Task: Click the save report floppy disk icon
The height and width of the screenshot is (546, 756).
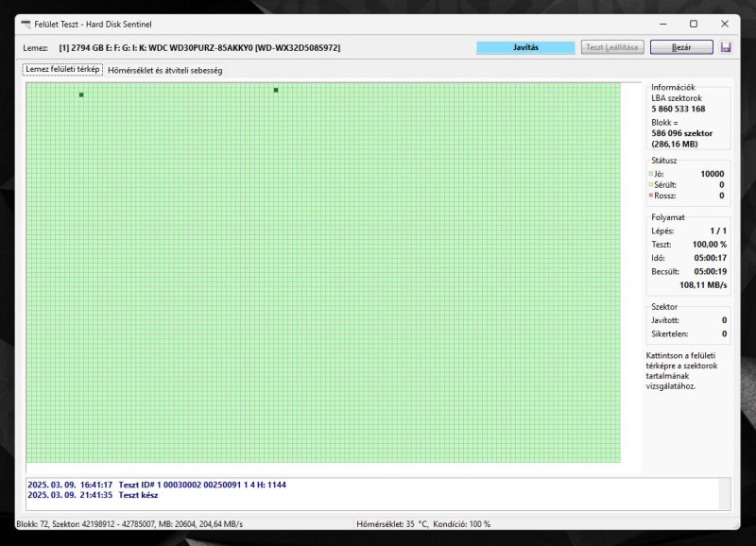Action: coord(726,47)
